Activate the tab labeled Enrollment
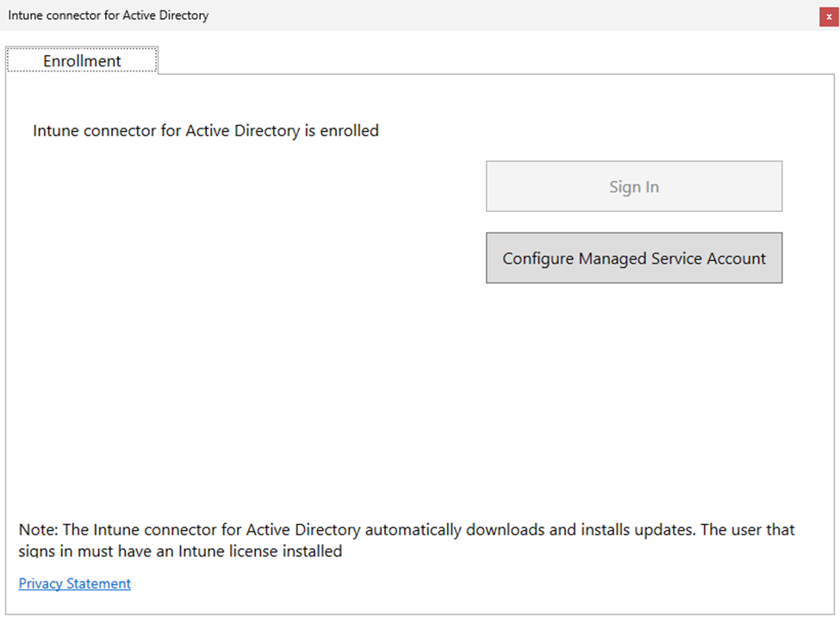 pos(82,60)
